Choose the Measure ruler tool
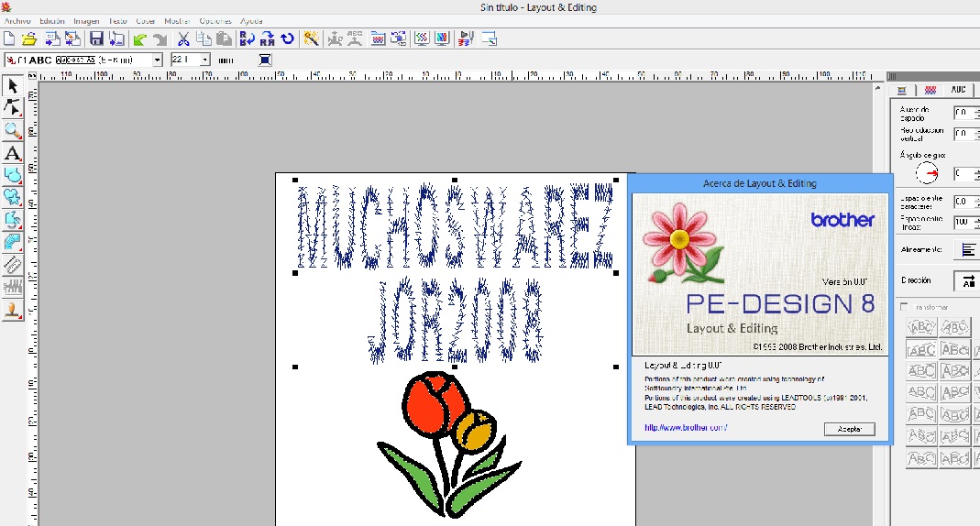 point(13,265)
